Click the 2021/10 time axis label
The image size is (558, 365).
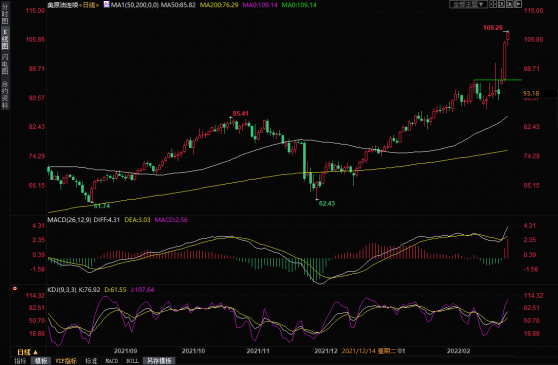tap(194, 351)
